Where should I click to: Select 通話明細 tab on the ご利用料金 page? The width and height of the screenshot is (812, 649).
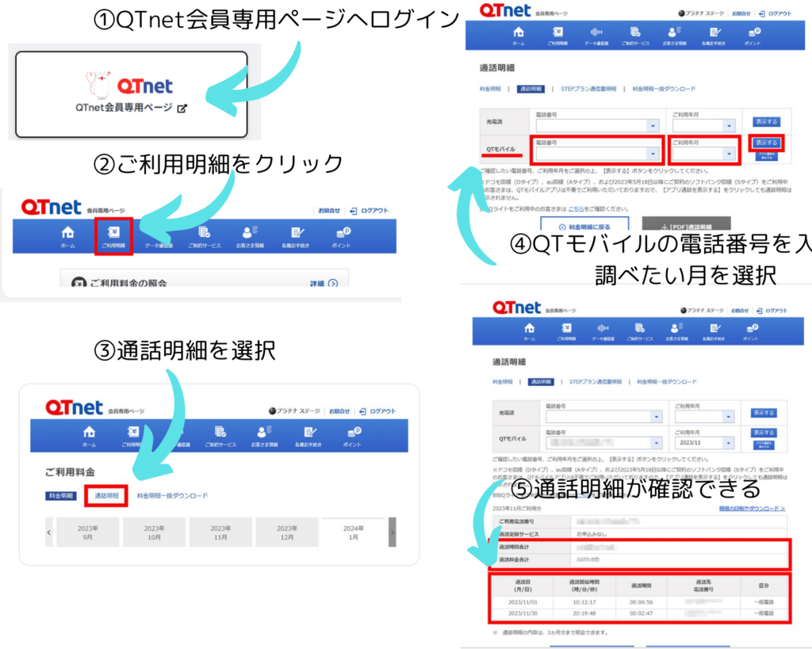pos(106,496)
